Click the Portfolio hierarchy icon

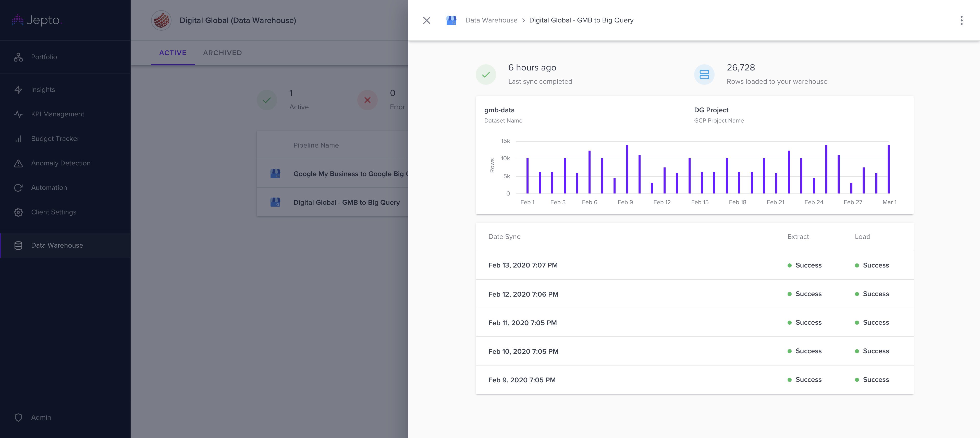(x=18, y=57)
